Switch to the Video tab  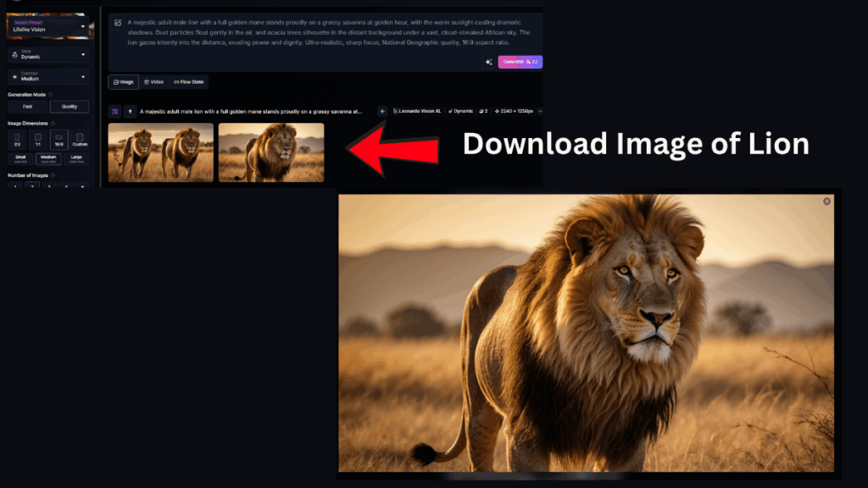click(x=153, y=82)
